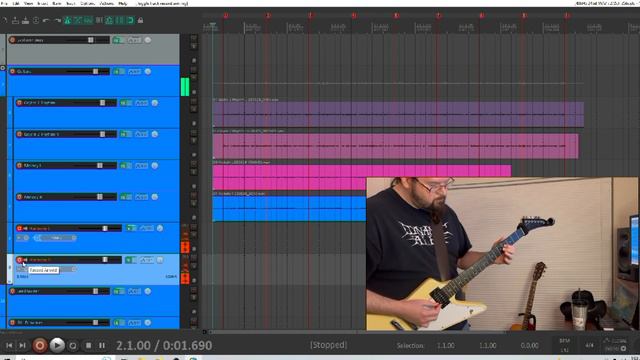Disarm recording on the highlighted selected track

(x=19, y=260)
